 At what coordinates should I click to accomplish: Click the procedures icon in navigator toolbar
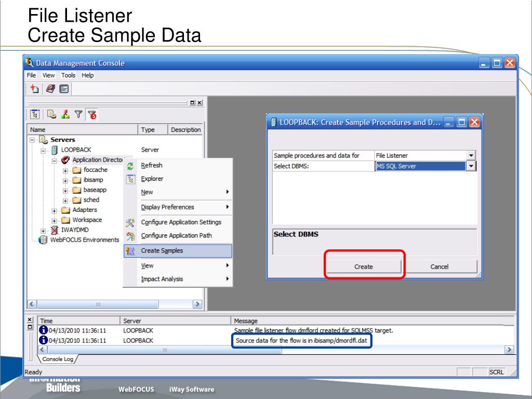point(51,114)
